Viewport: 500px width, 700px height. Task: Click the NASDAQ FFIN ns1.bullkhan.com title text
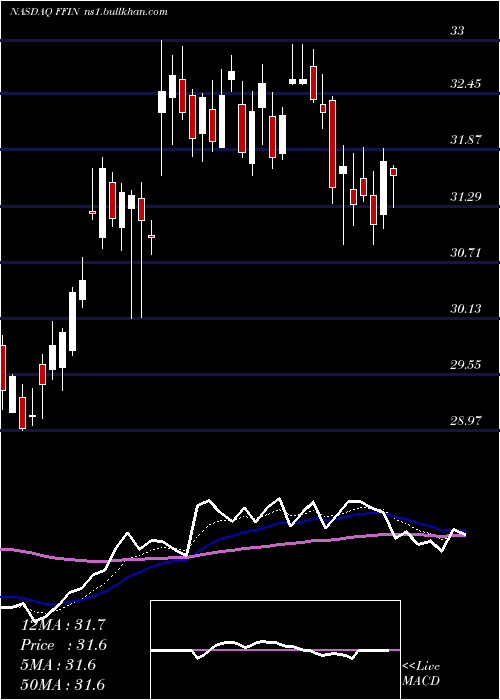pos(89,12)
